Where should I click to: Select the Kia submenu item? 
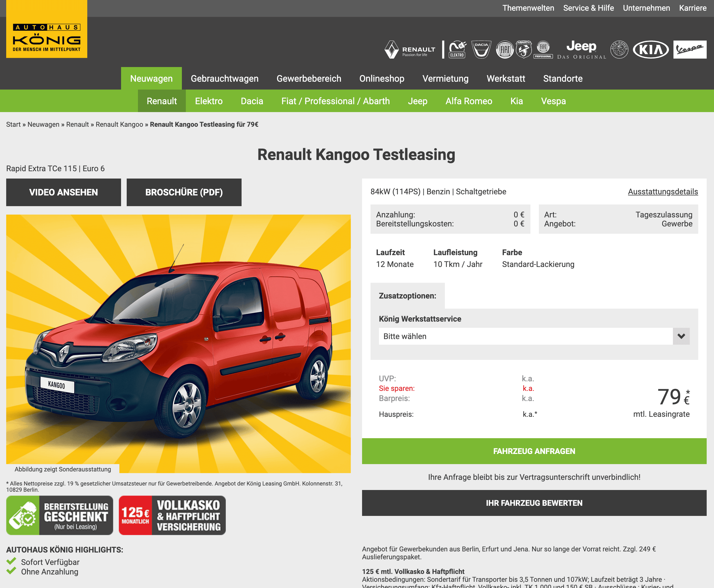pos(516,101)
